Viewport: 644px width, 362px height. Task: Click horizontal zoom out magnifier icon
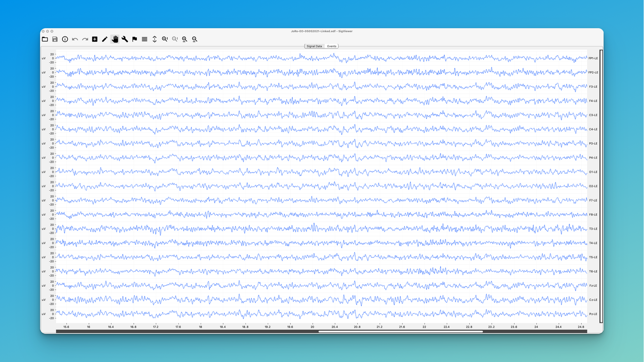pos(195,39)
